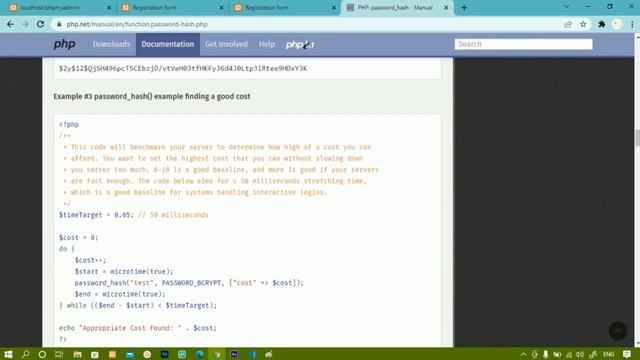Click the address bar URL
This screenshot has width=640, height=360.
(x=137, y=24)
